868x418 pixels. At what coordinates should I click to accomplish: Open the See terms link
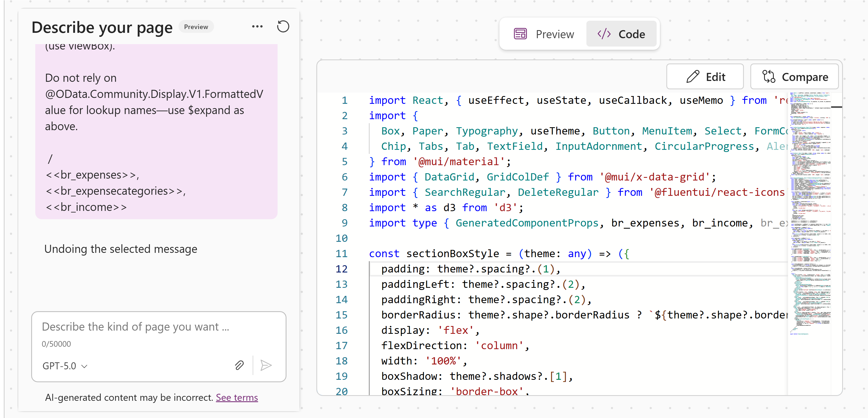click(237, 398)
